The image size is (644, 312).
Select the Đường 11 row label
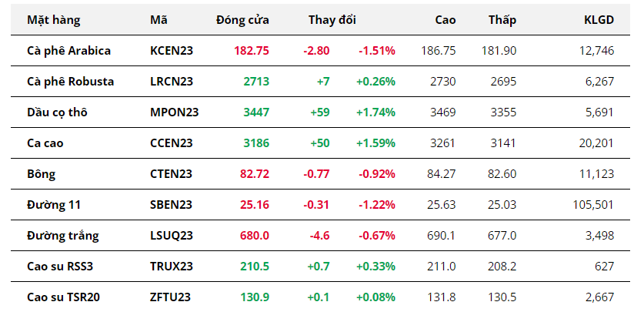pos(54,205)
